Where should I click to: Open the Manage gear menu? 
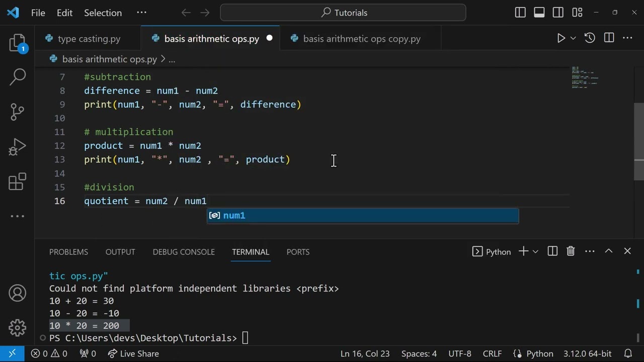[18, 327]
